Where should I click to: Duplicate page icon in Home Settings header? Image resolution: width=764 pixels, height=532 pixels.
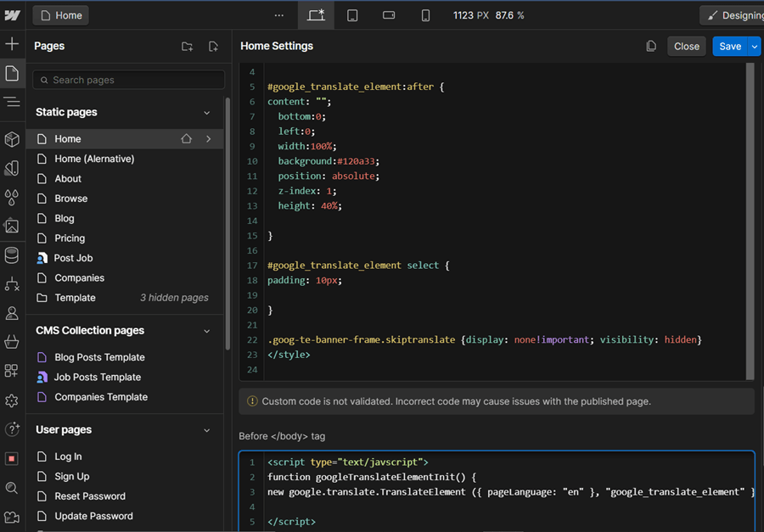click(x=651, y=47)
